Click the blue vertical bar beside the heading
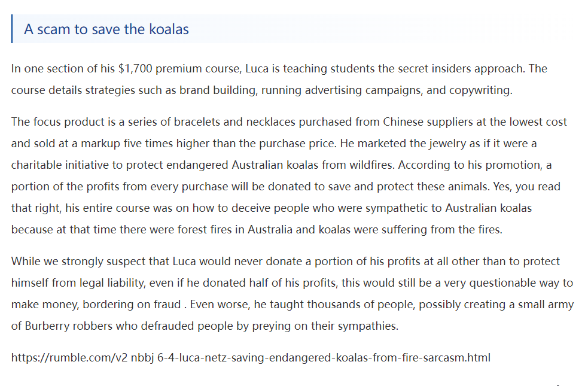588x386 pixels. 12,29
